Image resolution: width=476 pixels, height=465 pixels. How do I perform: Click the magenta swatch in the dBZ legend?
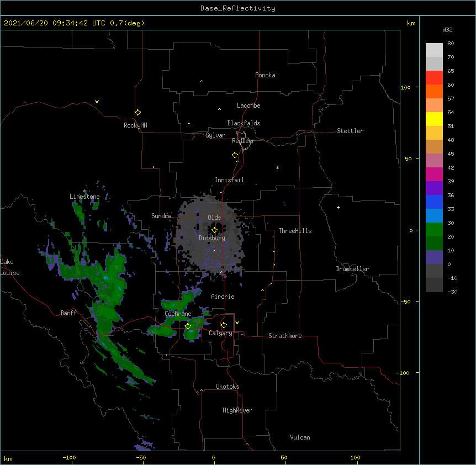pos(434,174)
